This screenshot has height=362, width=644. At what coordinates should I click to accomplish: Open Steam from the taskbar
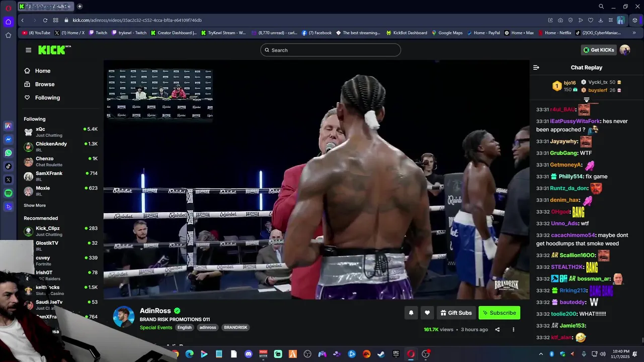click(x=381, y=354)
